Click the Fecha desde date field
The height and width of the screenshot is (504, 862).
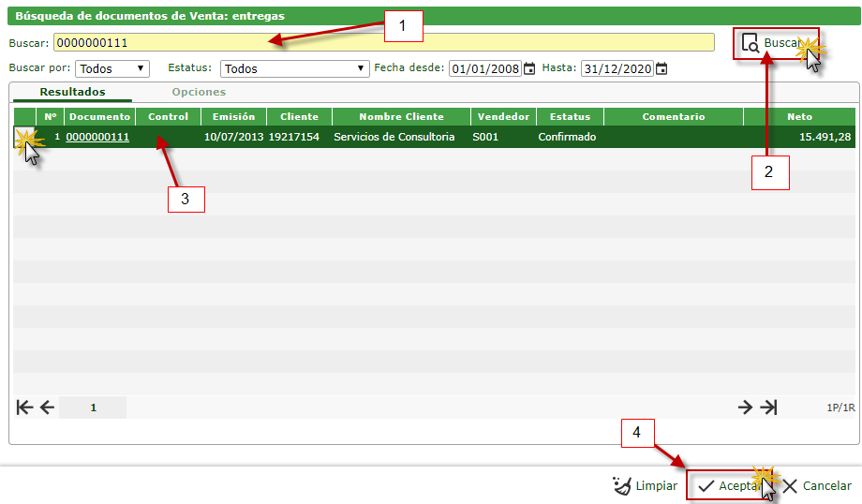pos(485,68)
